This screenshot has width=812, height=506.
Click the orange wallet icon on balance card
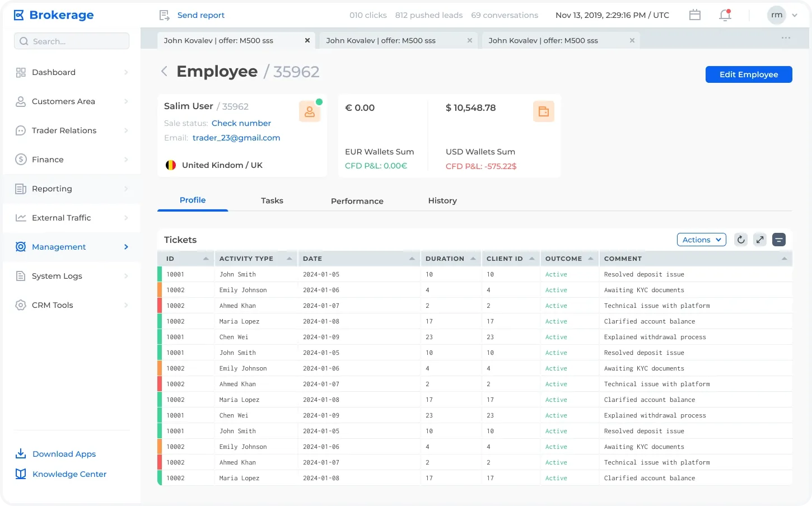click(x=543, y=111)
